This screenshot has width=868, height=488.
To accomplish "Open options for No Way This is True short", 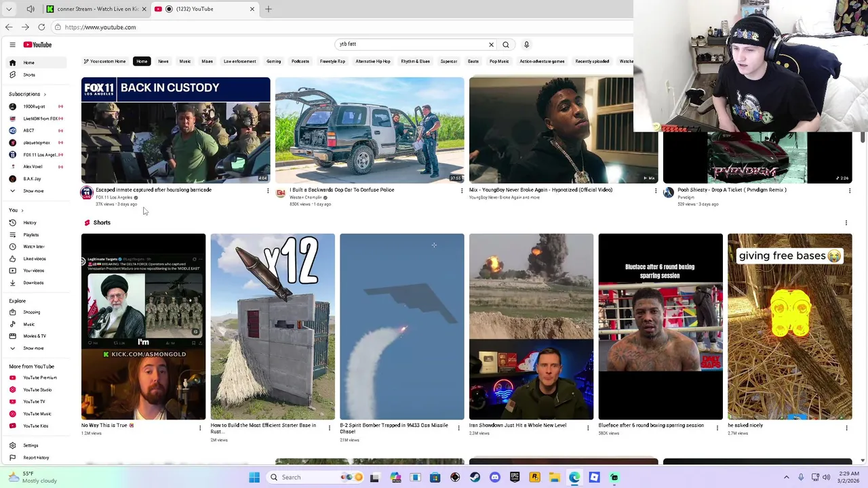I will coord(200,428).
